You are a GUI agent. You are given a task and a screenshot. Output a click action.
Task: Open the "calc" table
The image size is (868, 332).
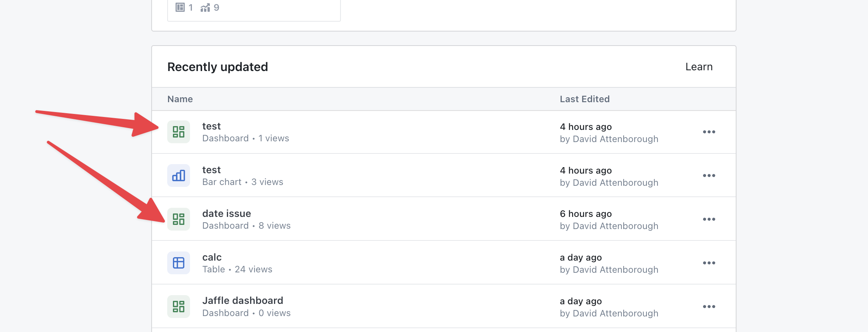pos(212,257)
